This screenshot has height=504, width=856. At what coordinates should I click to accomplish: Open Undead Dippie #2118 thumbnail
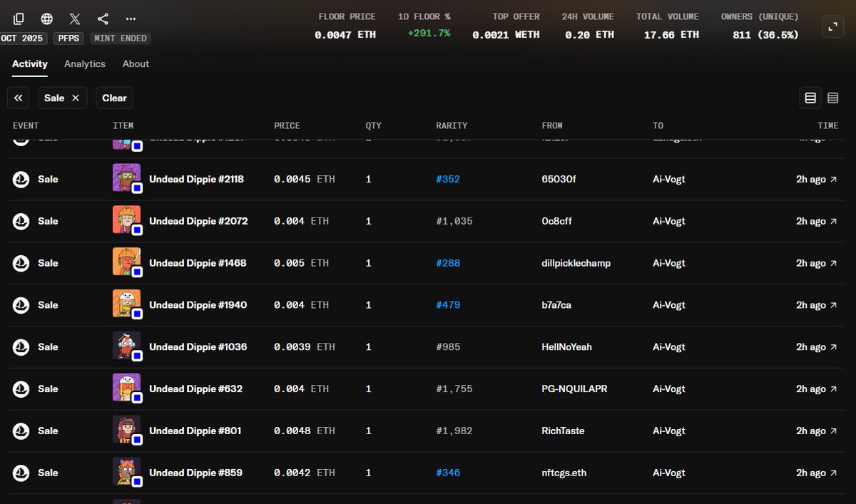[127, 178]
